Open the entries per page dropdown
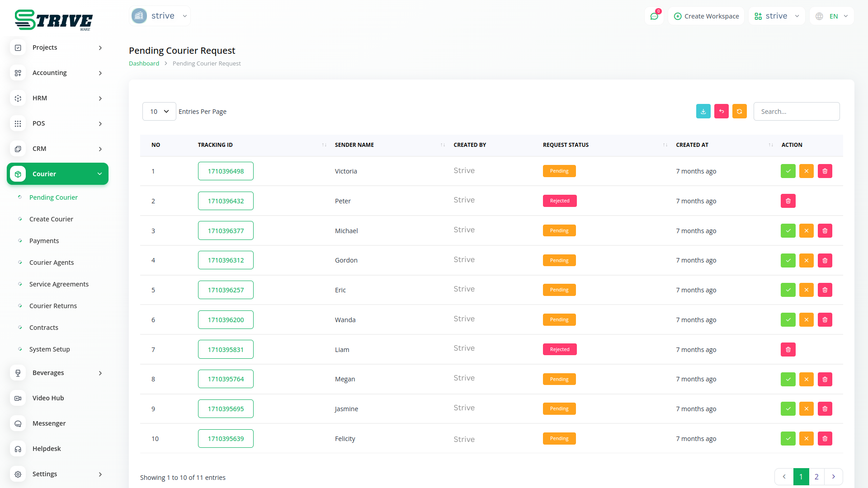Image resolution: width=868 pixels, height=488 pixels. tap(159, 112)
